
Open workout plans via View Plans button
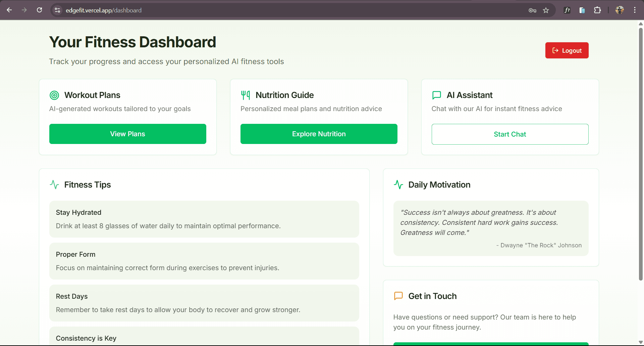(x=128, y=134)
